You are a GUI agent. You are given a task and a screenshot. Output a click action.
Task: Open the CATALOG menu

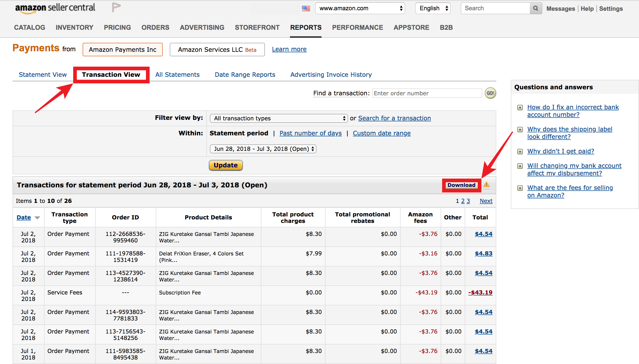30,28
